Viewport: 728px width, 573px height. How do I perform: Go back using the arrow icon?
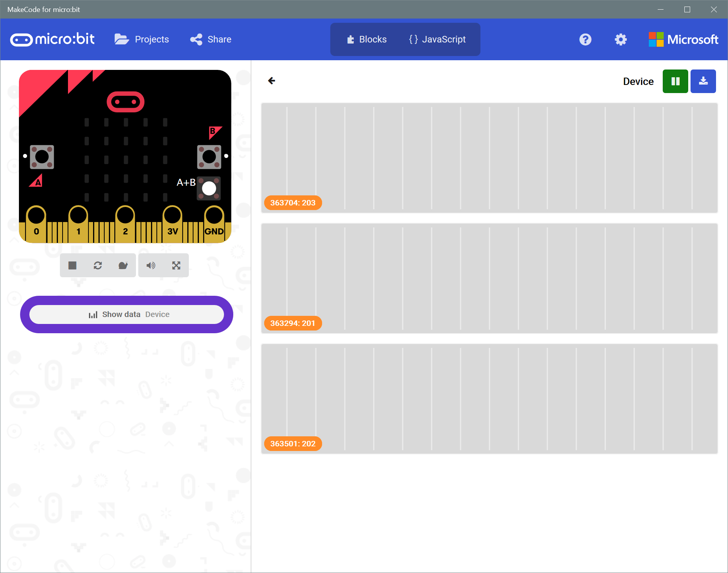tap(272, 81)
